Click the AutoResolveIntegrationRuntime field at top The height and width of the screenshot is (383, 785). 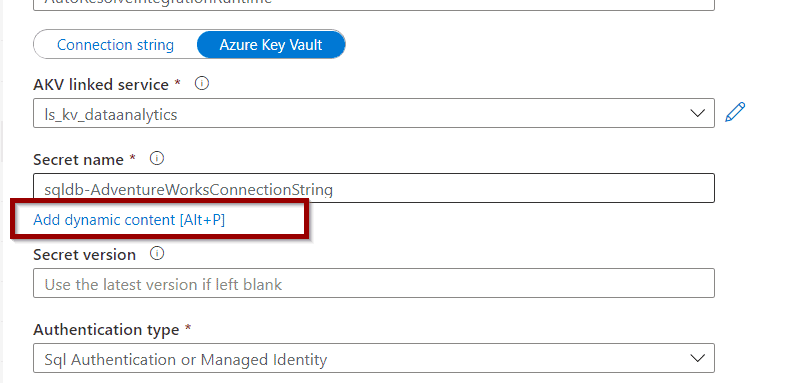[373, 4]
